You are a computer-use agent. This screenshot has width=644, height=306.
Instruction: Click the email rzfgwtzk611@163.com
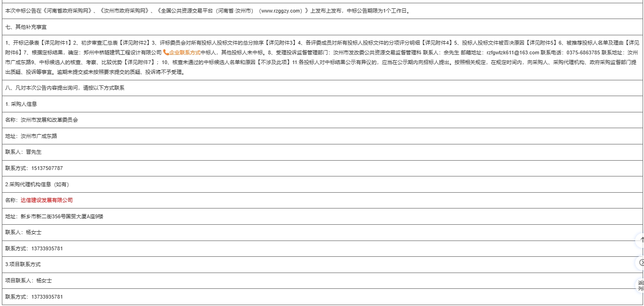pyautogui.click(x=512, y=52)
